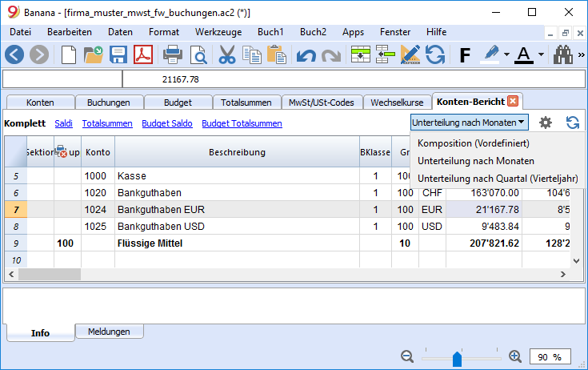Click the blue Navigate Back arrow
Image resolution: width=588 pixels, height=370 pixels.
14,54
